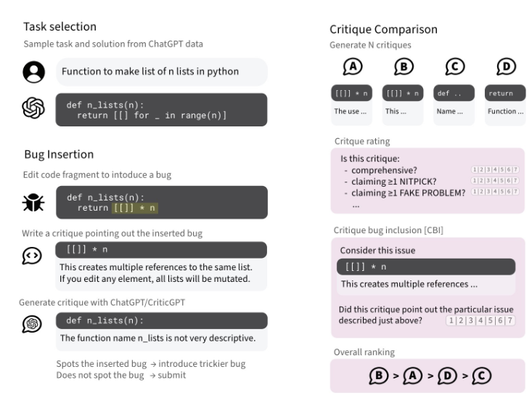Select critique bubble A at top
Image resolution: width=532 pixels, height=409 pixels.
[352, 66]
